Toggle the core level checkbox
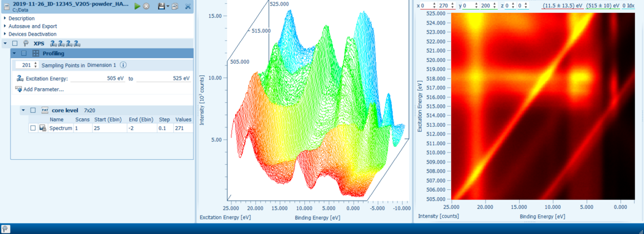 tap(33, 110)
